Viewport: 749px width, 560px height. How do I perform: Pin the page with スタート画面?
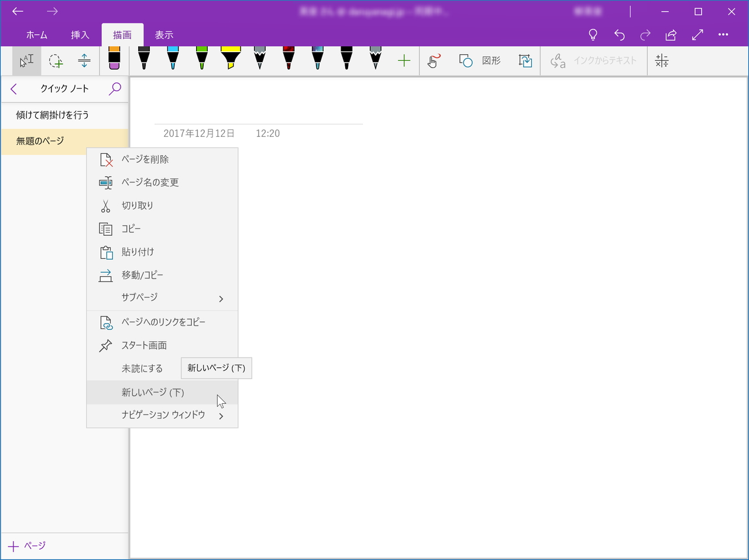tap(162, 345)
